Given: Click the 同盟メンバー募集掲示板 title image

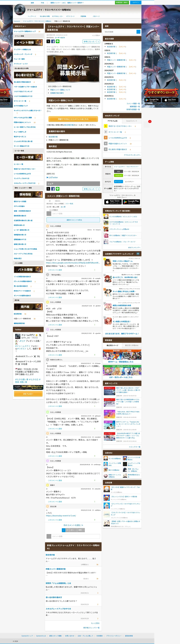Looking at the screenshot, I should pos(73,69).
